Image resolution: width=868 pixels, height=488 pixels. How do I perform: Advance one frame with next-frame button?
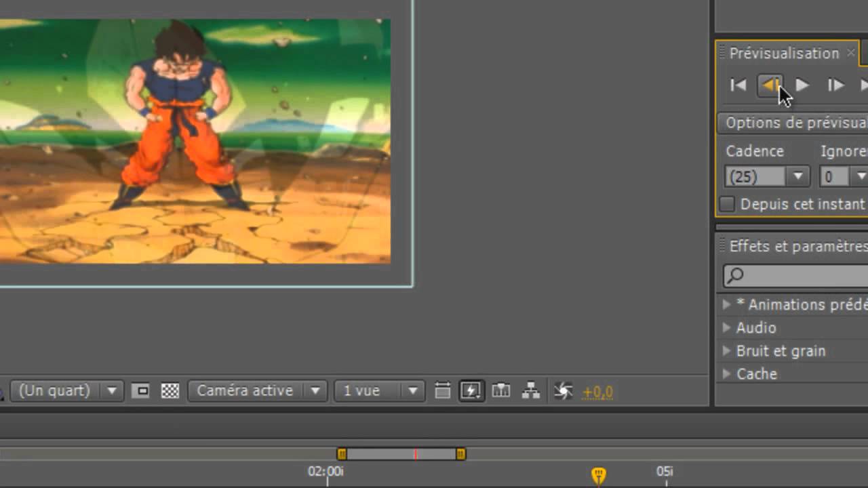pos(835,85)
